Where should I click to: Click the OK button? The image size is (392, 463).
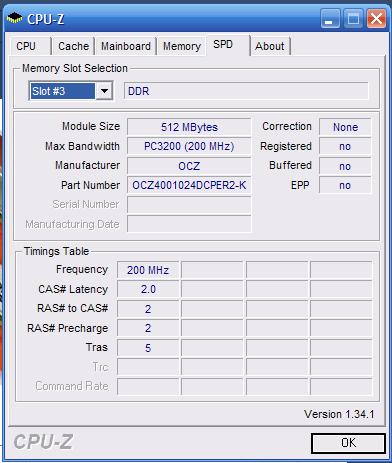348,443
